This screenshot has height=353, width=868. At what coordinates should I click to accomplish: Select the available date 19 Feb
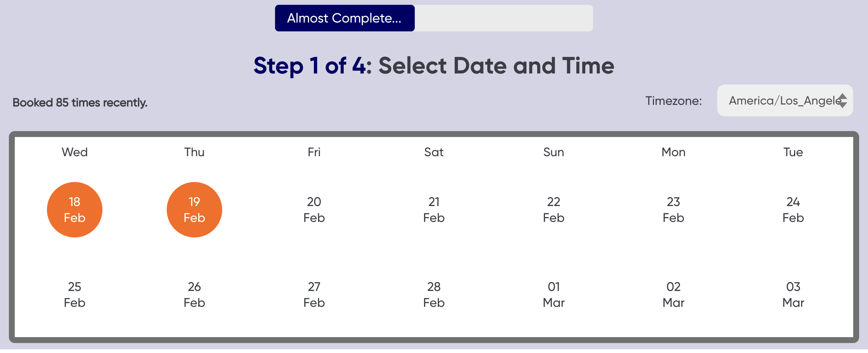pyautogui.click(x=194, y=209)
